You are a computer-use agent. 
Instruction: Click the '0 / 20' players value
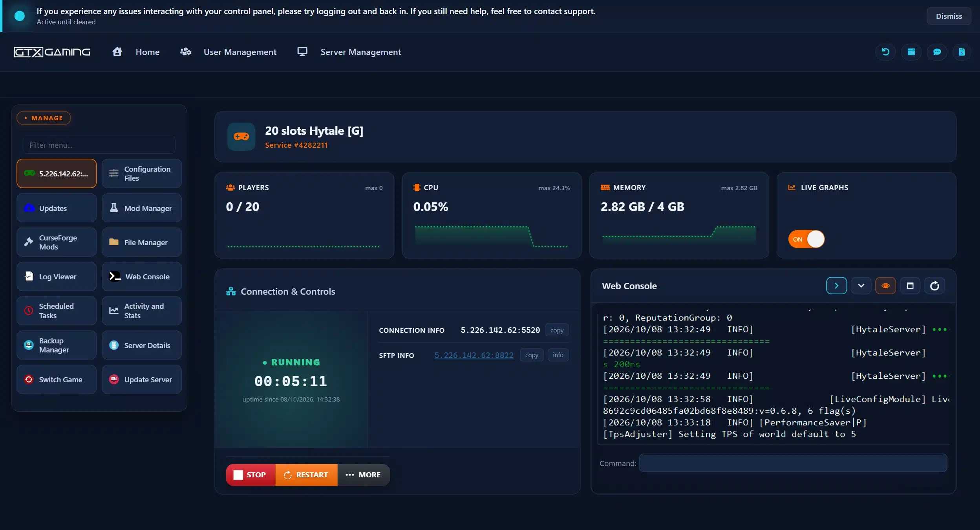coord(243,207)
